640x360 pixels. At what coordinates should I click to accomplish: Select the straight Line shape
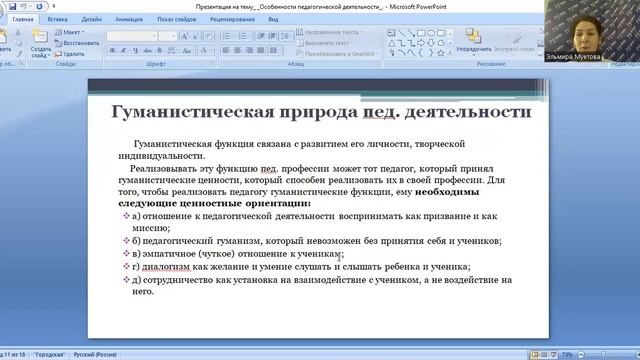tap(402, 33)
